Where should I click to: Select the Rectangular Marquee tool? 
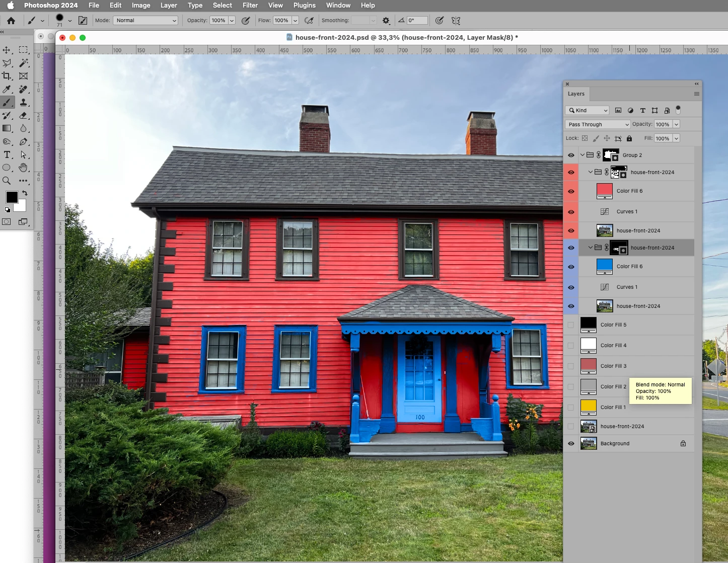coord(23,50)
